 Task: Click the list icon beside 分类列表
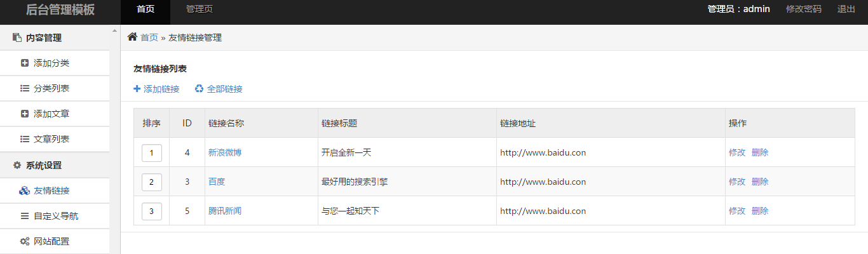click(25, 88)
